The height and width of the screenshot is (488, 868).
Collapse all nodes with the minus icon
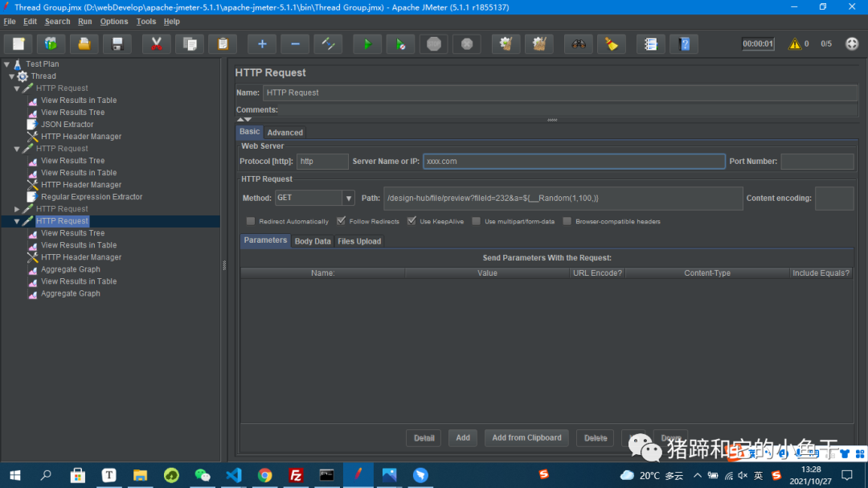(x=295, y=43)
